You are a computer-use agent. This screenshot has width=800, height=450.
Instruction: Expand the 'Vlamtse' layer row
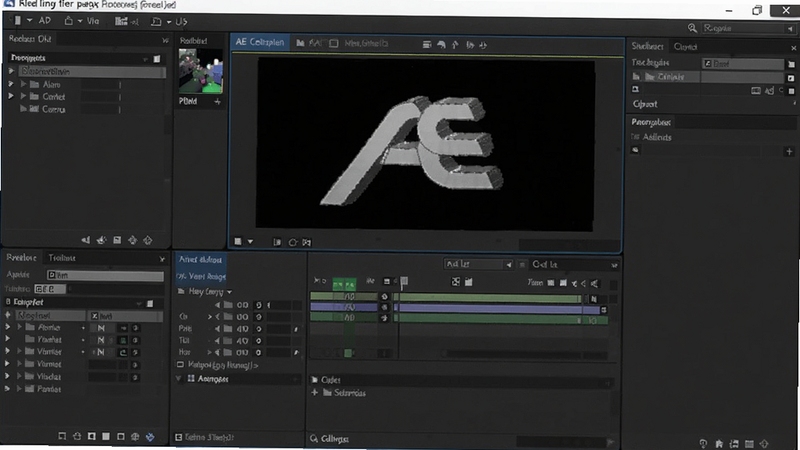19,351
